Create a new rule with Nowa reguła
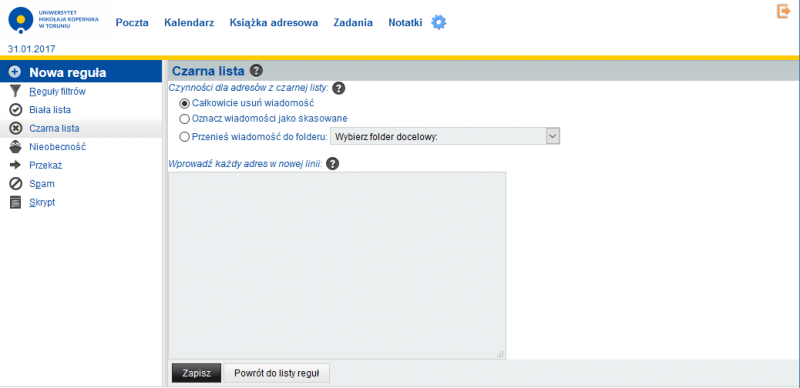This screenshot has height=388, width=800. (67, 72)
